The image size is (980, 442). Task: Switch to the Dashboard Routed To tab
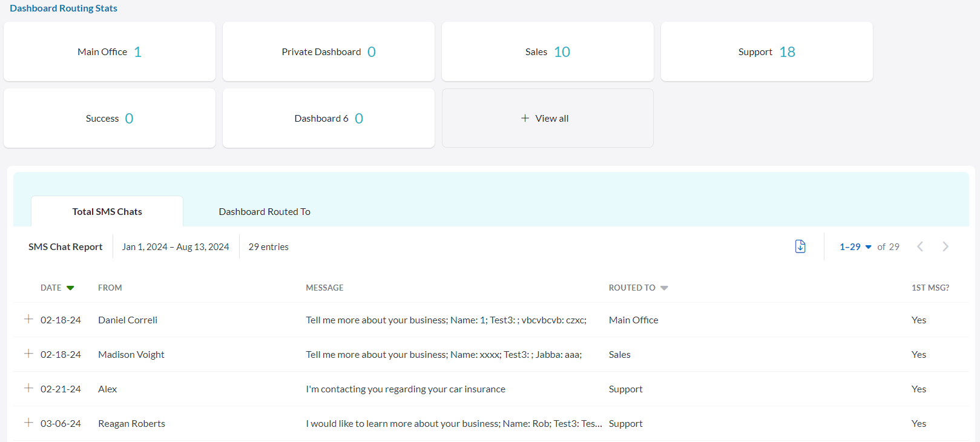click(265, 212)
